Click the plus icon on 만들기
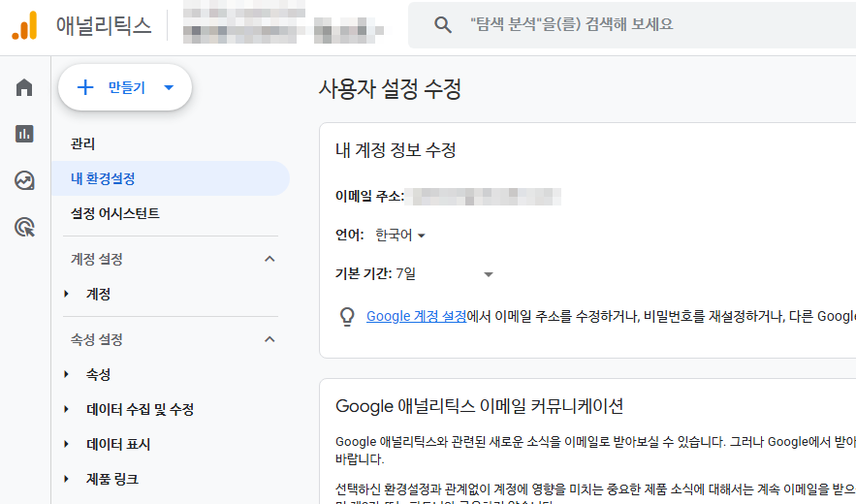 (85, 87)
